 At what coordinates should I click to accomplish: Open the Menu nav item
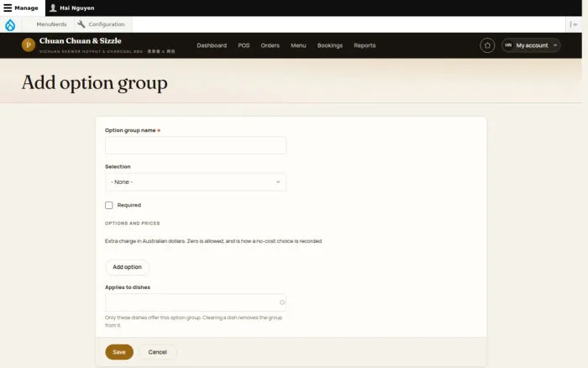[x=298, y=45]
